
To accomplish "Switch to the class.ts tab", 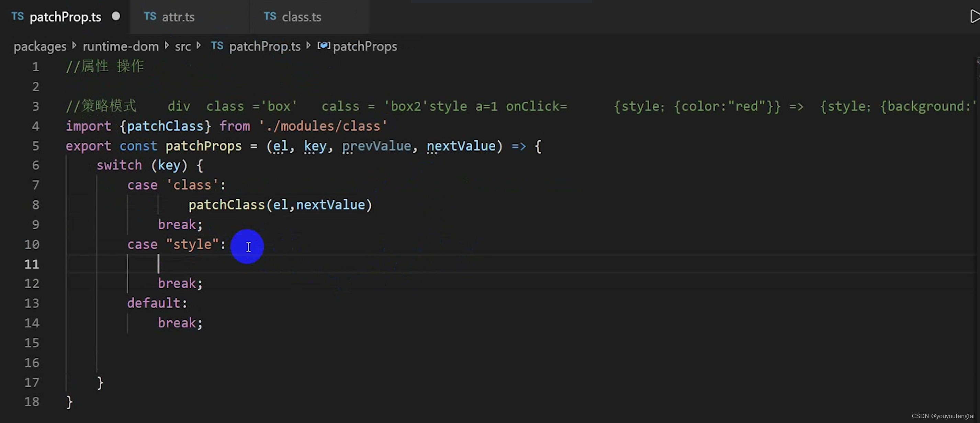I will (x=301, y=17).
